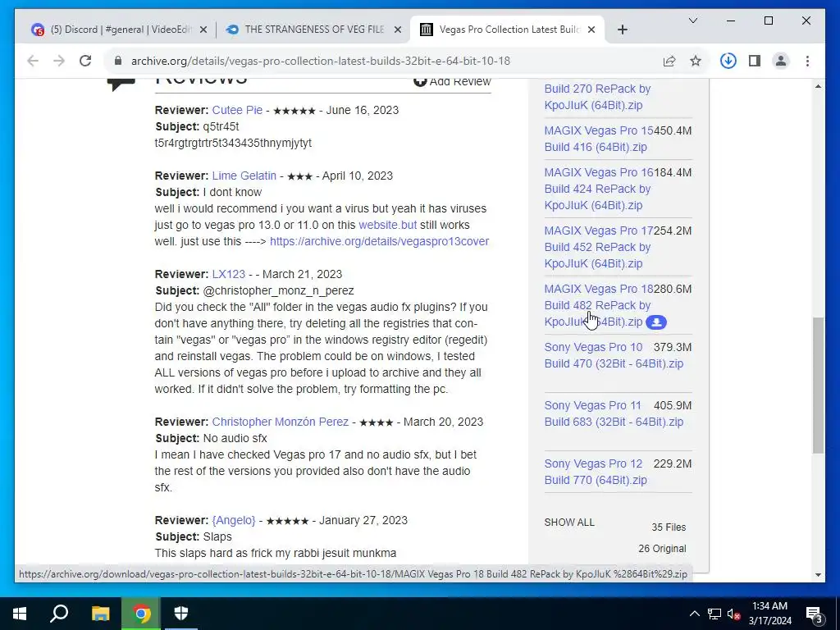Download MAGIX Vegas Pro 15 Build 416 zip

click(x=598, y=139)
